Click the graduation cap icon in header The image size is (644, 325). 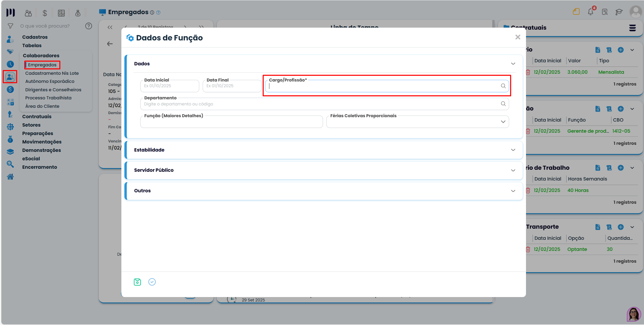619,12
